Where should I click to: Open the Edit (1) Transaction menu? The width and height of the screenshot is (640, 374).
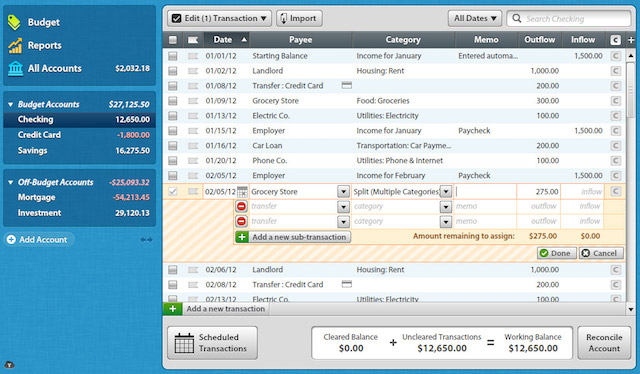point(219,18)
